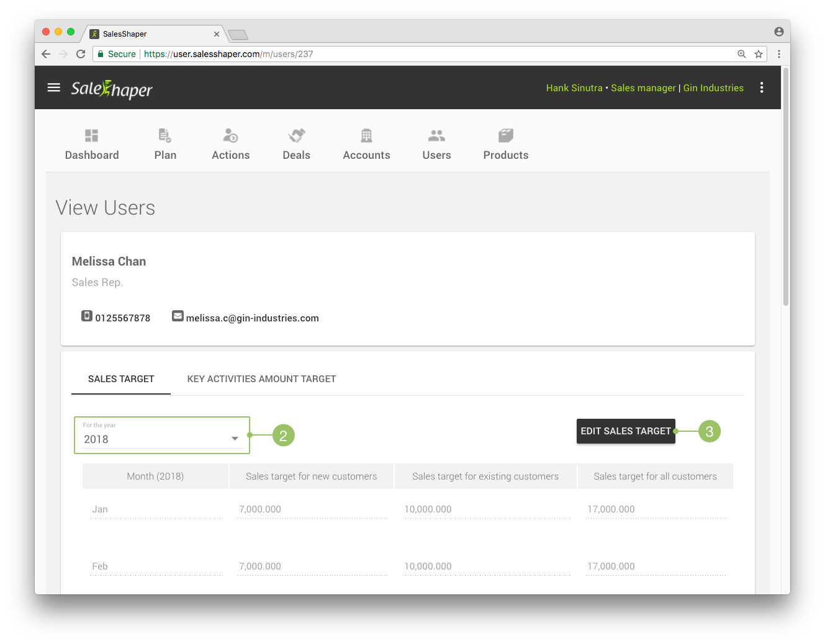This screenshot has height=644, width=825.
Task: Open a new browser tab
Action: (238, 35)
